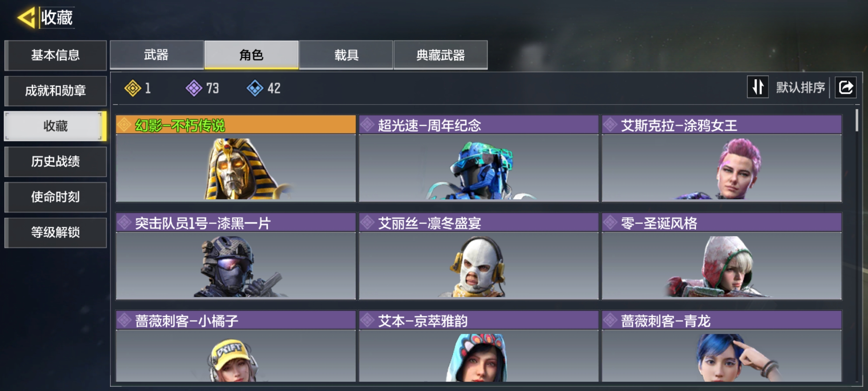The height and width of the screenshot is (391, 868).
Task: Open the 默认排序 sorting dropdown
Action: coord(800,87)
